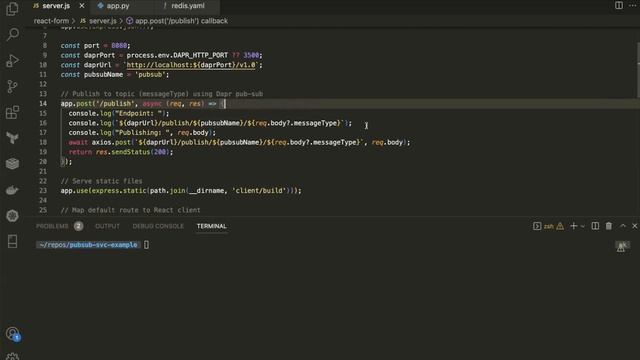Open the http://localhost daprUrl link
The width and height of the screenshot is (640, 360).
191,65
